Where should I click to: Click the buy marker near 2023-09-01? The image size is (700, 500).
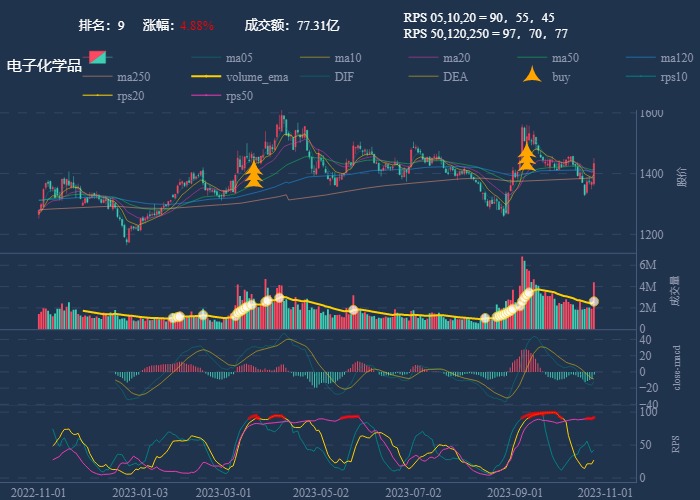tap(526, 157)
